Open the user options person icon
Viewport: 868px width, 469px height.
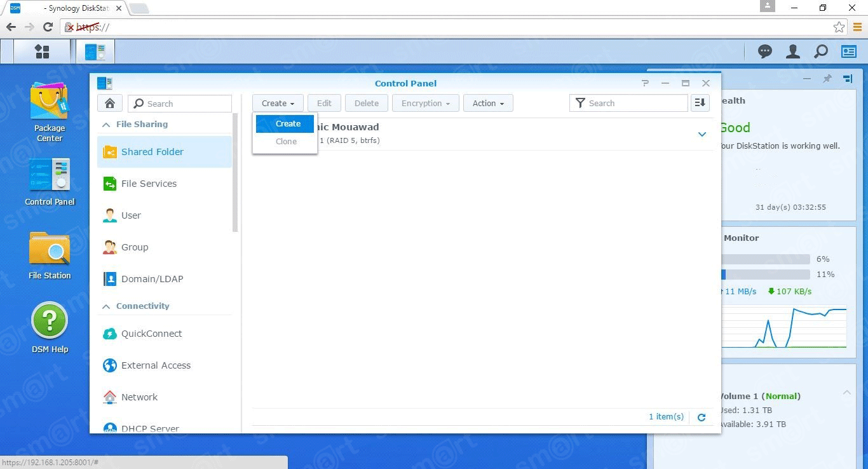pos(793,51)
